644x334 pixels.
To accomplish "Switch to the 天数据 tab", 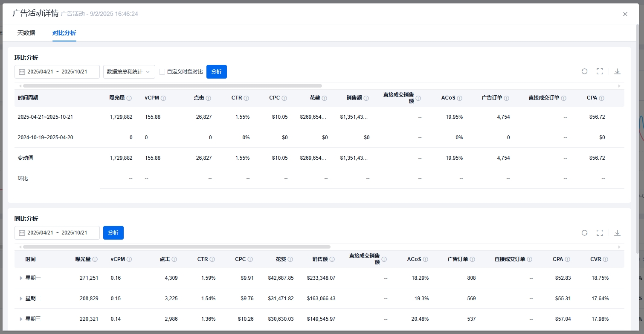I will coord(26,33).
